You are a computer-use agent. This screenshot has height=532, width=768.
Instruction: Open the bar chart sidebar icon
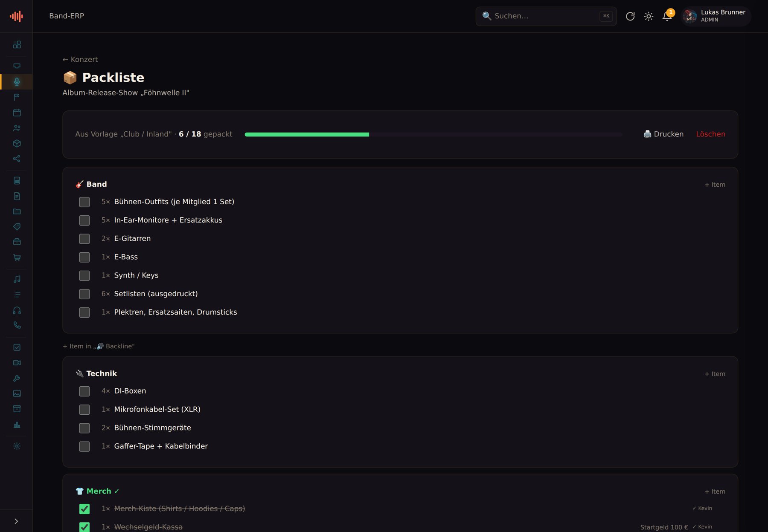click(x=17, y=425)
